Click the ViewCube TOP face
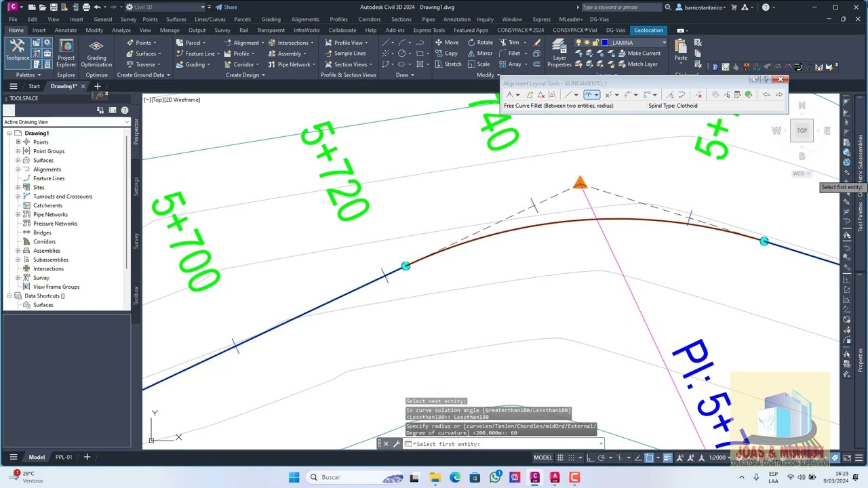The height and width of the screenshot is (488, 868). 802,131
